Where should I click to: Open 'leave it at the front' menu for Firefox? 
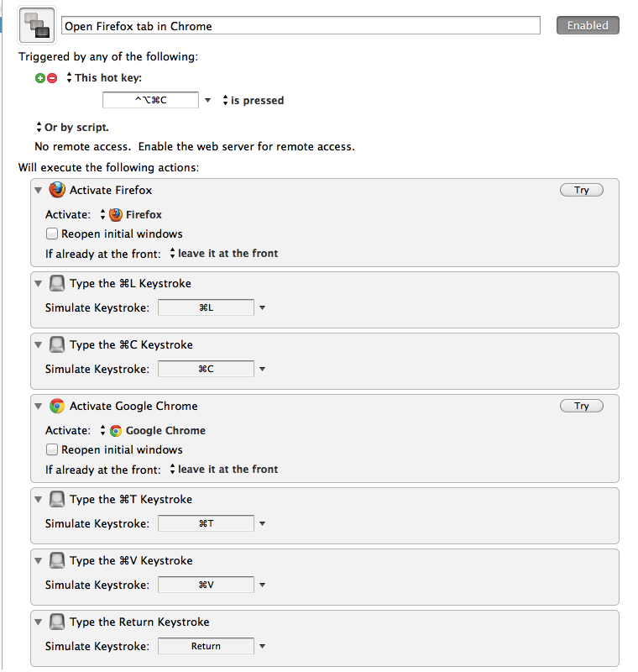coord(223,254)
